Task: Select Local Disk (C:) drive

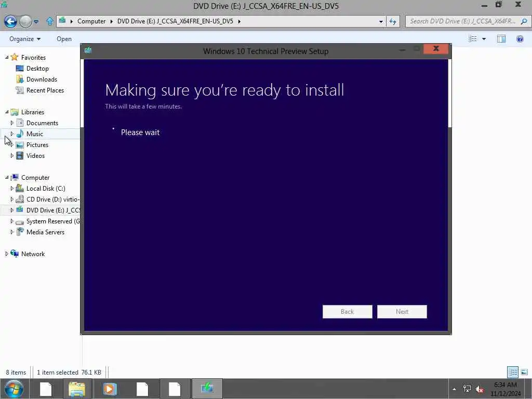Action: click(46, 188)
